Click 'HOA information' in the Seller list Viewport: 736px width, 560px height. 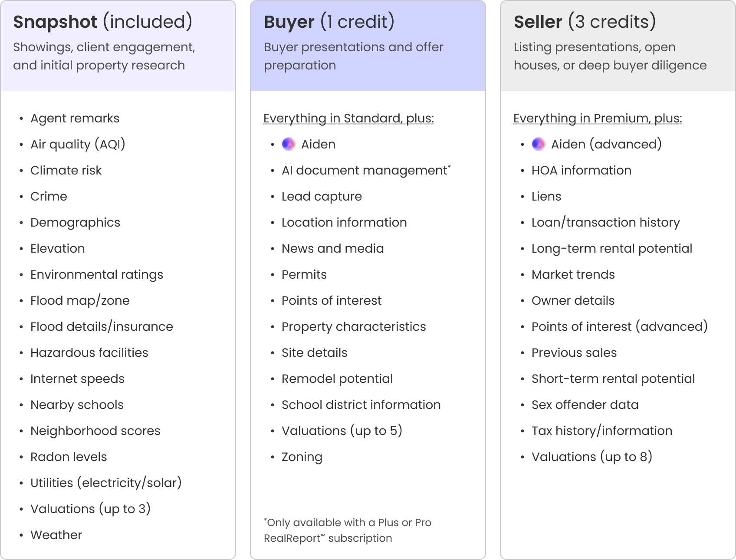pyautogui.click(x=582, y=170)
